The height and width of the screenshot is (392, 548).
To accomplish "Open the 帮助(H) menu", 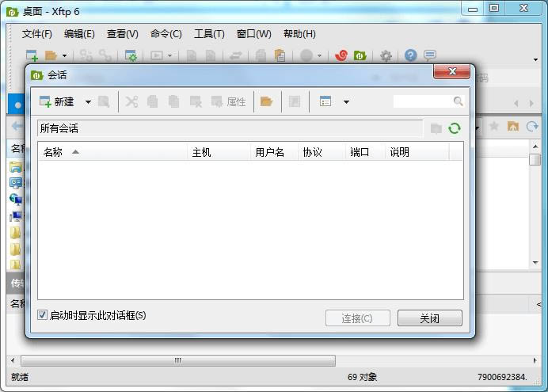I will pyautogui.click(x=299, y=34).
